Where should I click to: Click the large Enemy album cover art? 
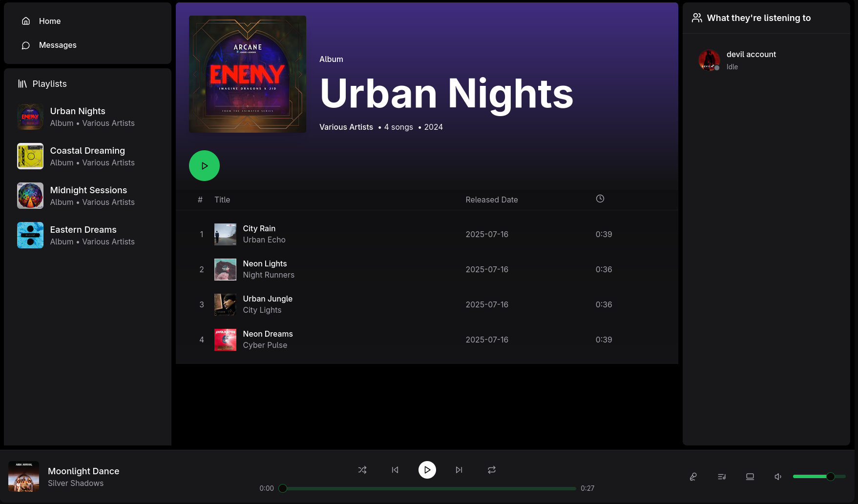point(248,74)
